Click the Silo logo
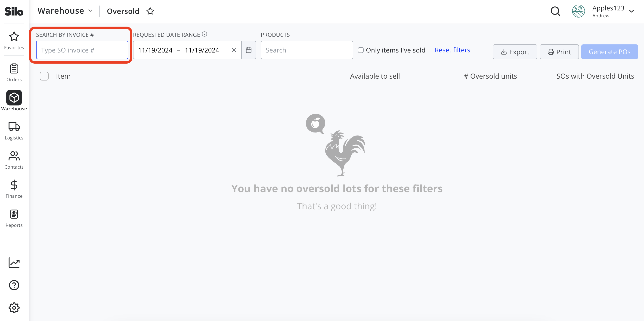 [x=14, y=12]
